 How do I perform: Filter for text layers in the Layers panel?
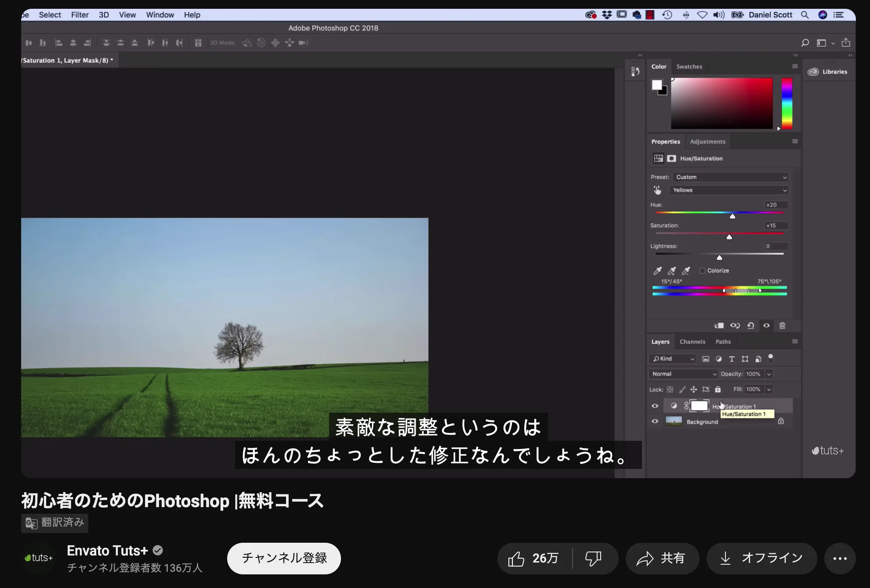pos(732,359)
